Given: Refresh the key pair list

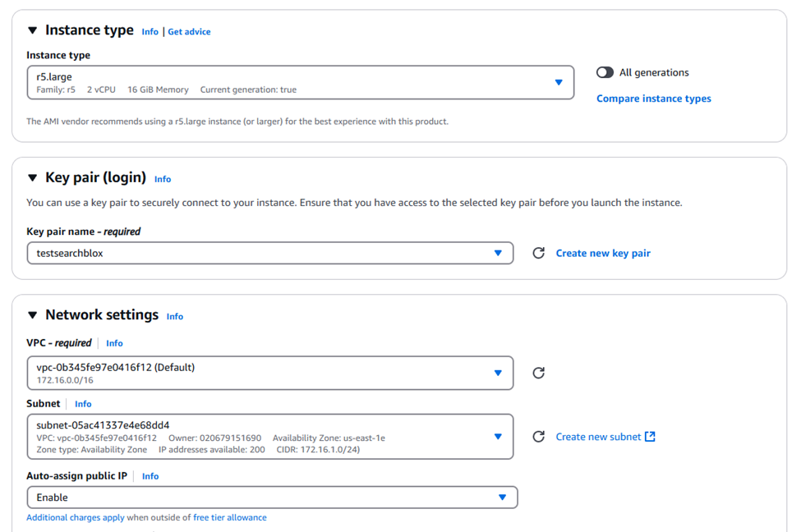Looking at the screenshot, I should (x=538, y=253).
